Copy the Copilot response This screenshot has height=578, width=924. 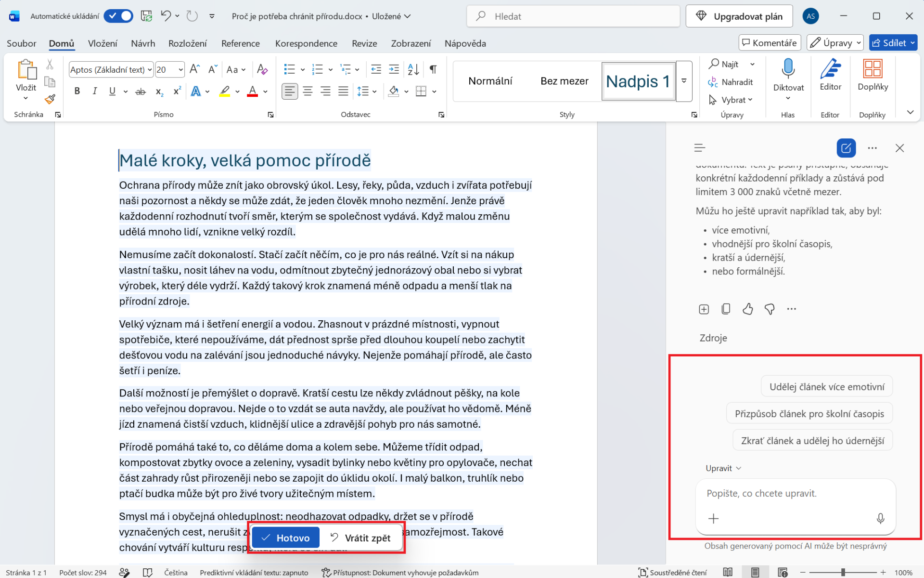(726, 309)
